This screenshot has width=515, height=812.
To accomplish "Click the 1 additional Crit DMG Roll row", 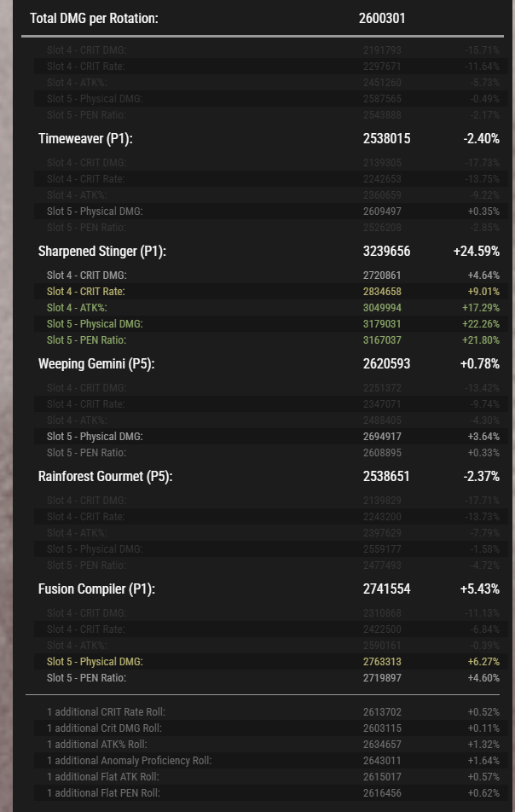I will 270,728.
